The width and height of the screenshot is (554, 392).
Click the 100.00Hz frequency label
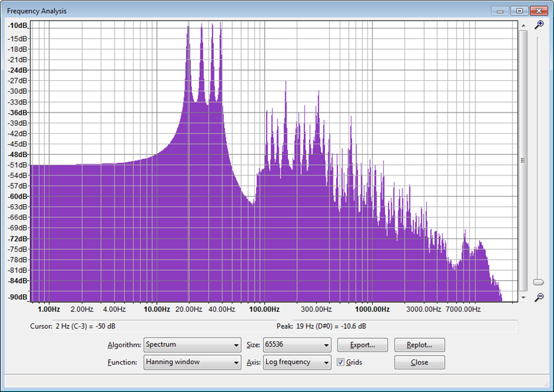coord(264,309)
